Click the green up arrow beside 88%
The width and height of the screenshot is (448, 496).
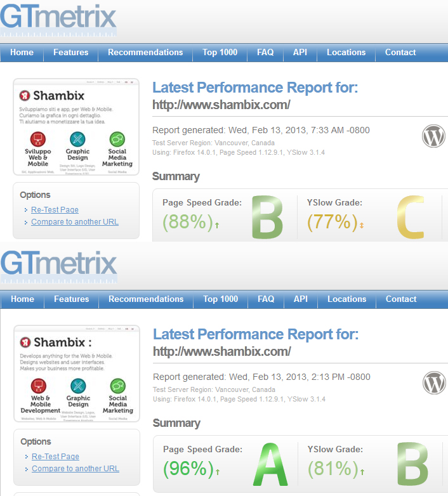pos(217,225)
